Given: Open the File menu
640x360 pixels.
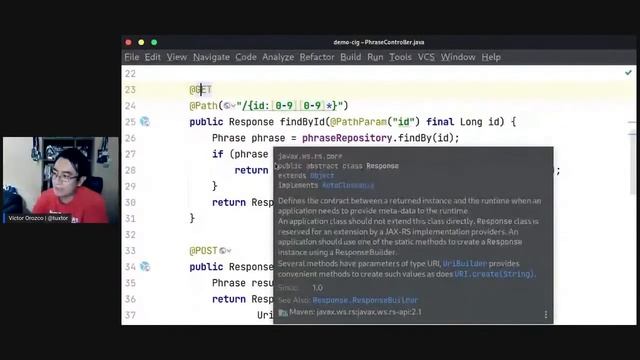Looking at the screenshot, I should (x=131, y=57).
